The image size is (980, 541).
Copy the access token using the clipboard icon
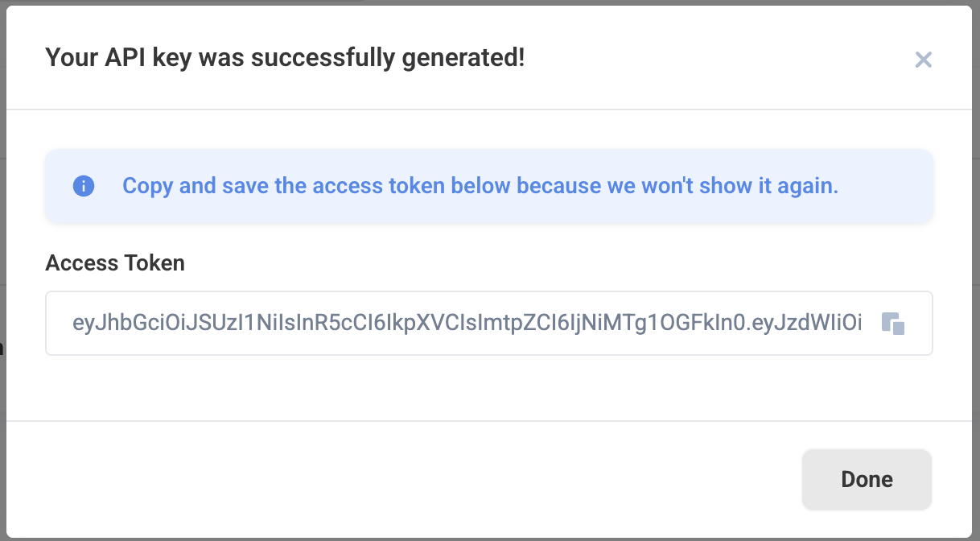(893, 323)
